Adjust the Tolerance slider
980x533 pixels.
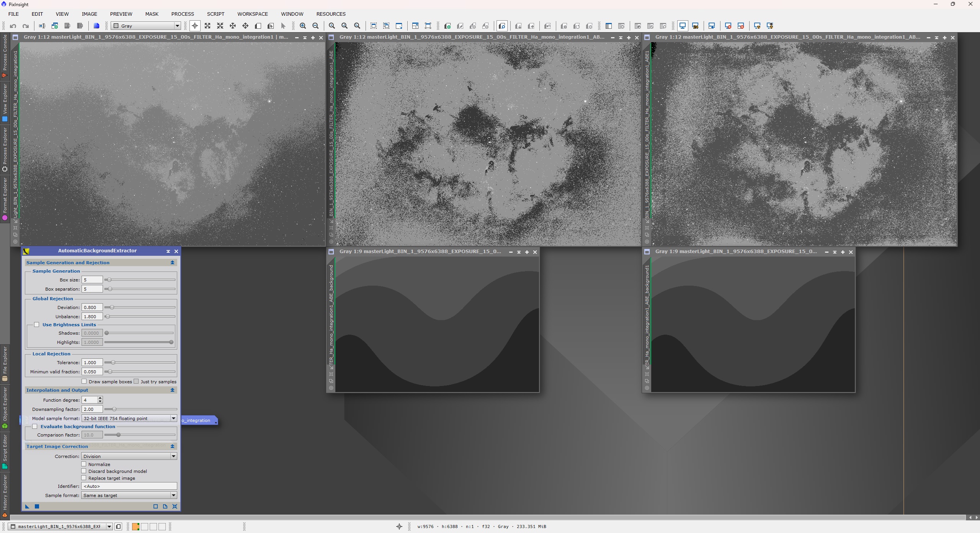(140, 363)
